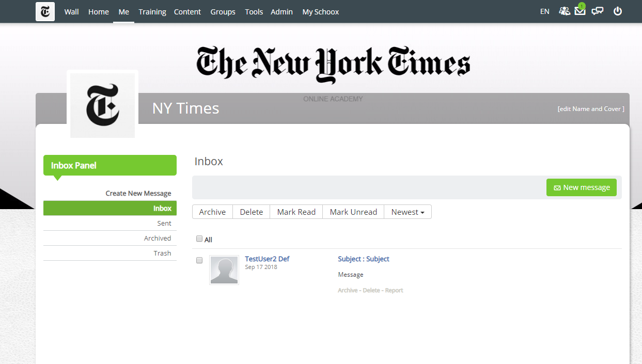Tick the All checkbox above the message list
Screen dimensions: 642x364
click(199, 239)
